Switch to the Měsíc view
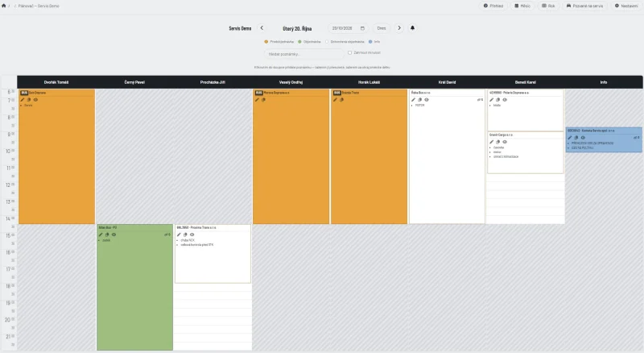644x353 pixels. (522, 6)
